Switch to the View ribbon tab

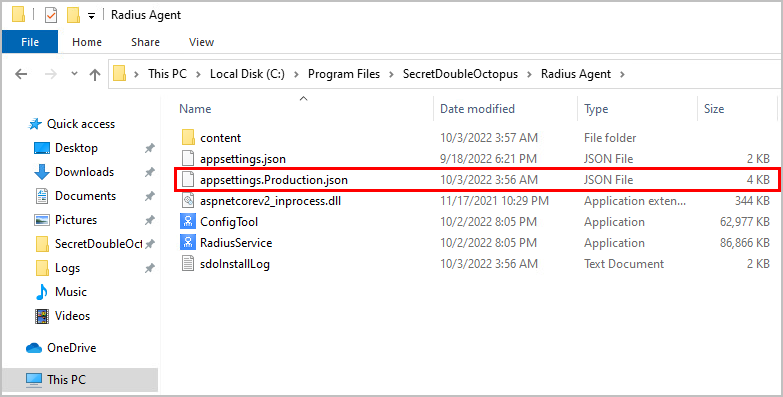[x=201, y=42]
